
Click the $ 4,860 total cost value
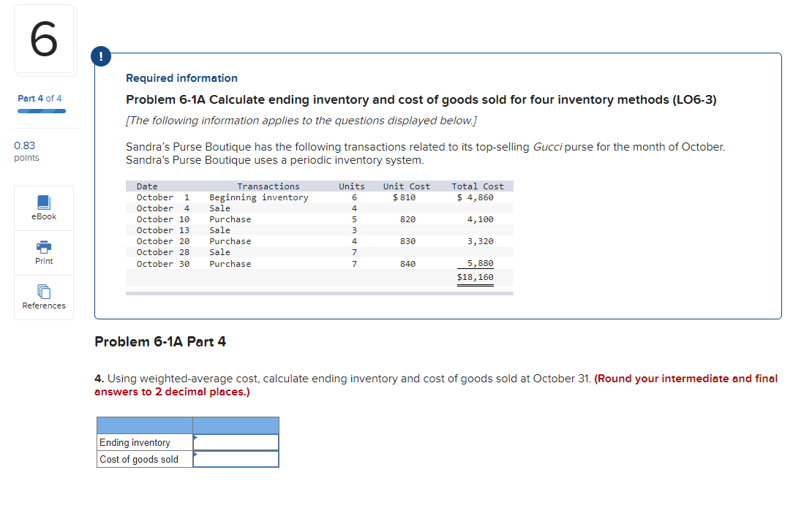[475, 197]
